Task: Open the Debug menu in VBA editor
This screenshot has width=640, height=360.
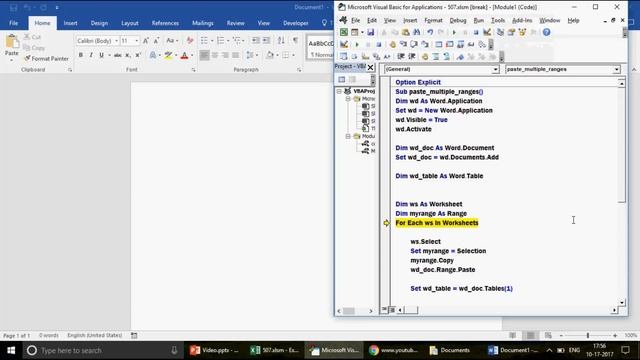Action: pyautogui.click(x=458, y=20)
